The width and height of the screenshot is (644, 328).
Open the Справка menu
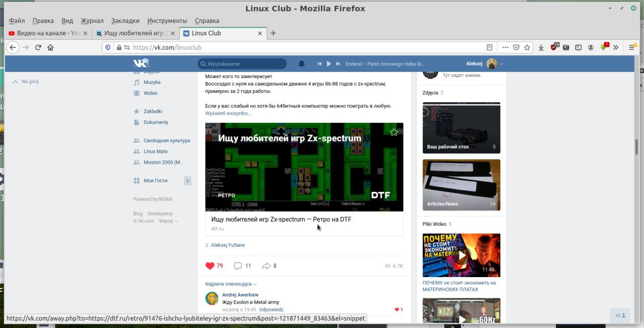207,21
